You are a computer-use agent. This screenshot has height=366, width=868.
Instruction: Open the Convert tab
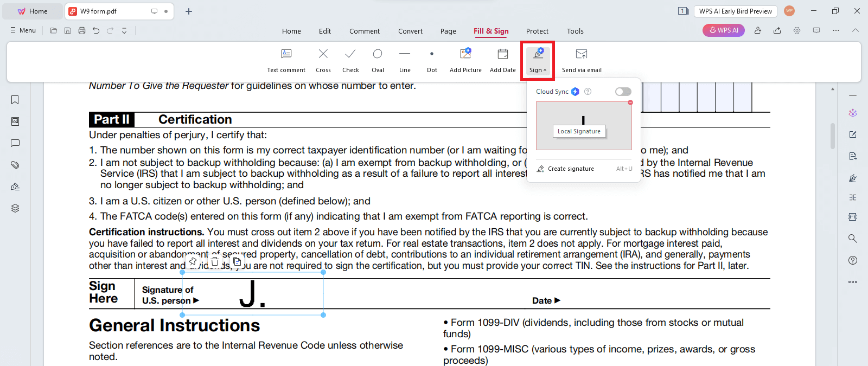point(410,31)
